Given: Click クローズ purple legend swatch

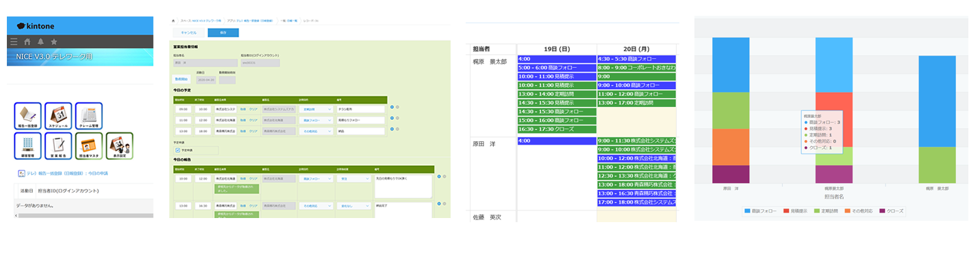Looking at the screenshot, I should coord(883,211).
